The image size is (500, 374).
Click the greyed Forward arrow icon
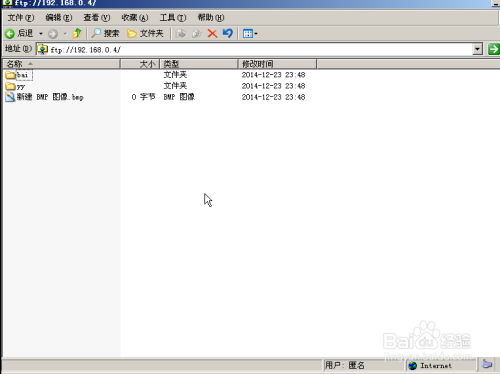[53, 34]
